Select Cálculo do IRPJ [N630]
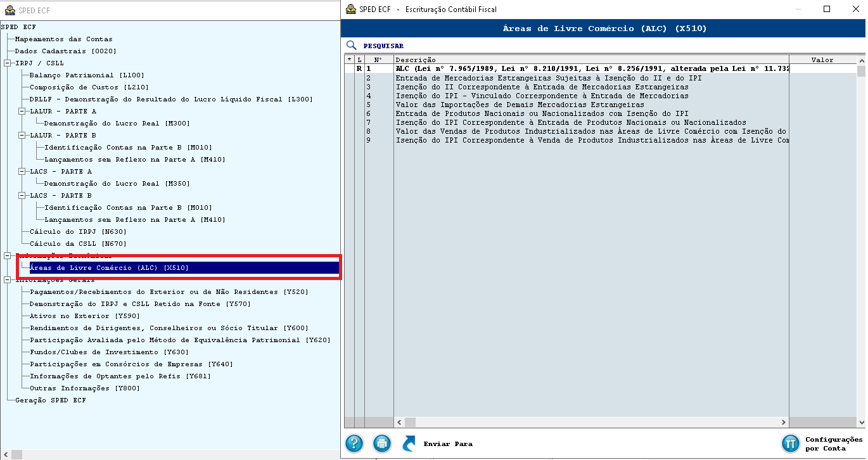 coord(78,231)
